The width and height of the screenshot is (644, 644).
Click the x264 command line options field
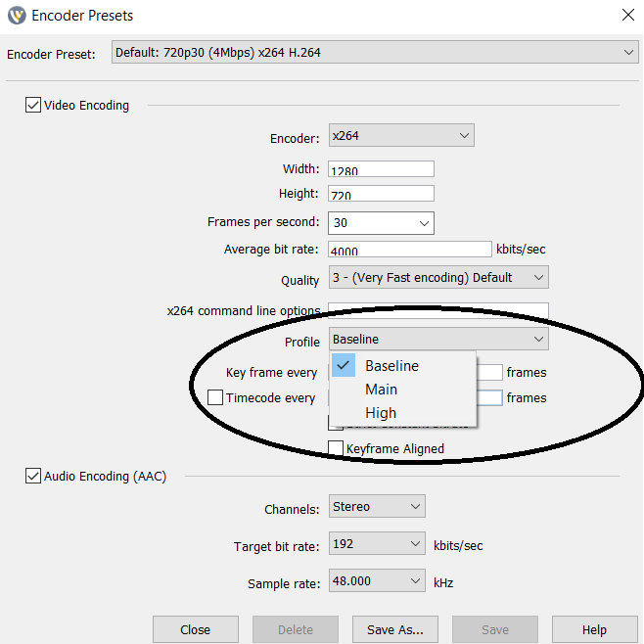click(x=438, y=310)
